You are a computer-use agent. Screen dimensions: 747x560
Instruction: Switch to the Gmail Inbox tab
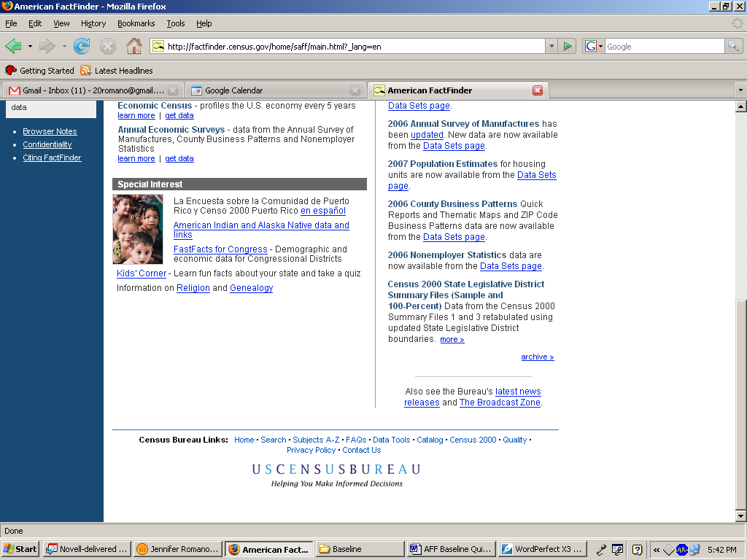tap(93, 90)
